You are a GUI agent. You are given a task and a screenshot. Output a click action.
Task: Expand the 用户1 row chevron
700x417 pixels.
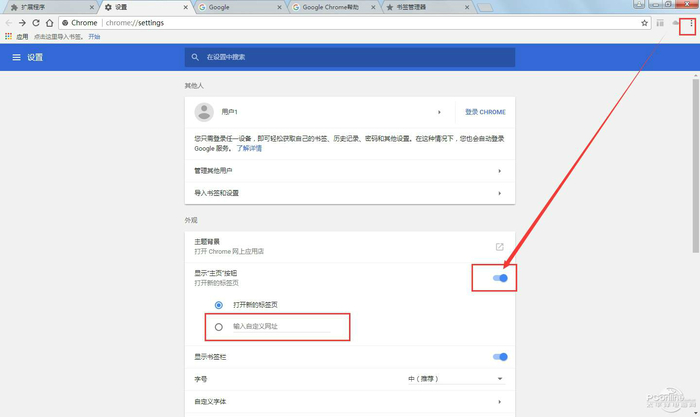click(439, 112)
